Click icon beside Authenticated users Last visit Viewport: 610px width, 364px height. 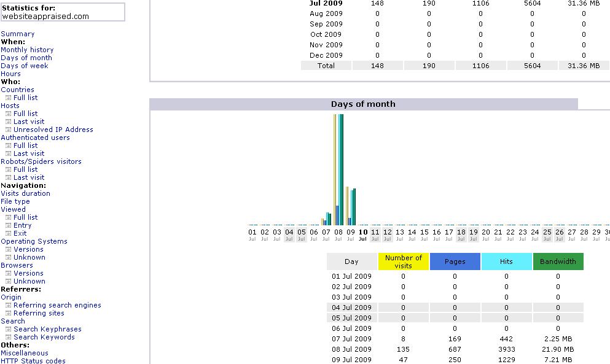(x=8, y=153)
